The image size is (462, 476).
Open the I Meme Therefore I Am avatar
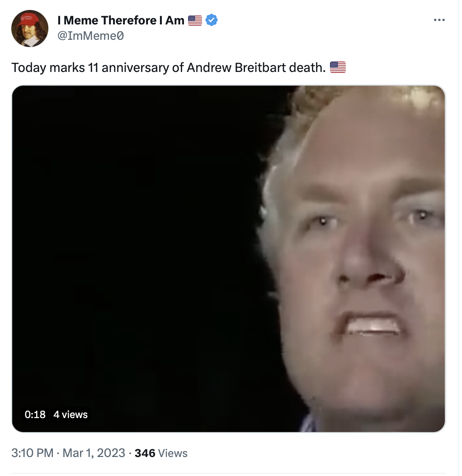click(30, 28)
